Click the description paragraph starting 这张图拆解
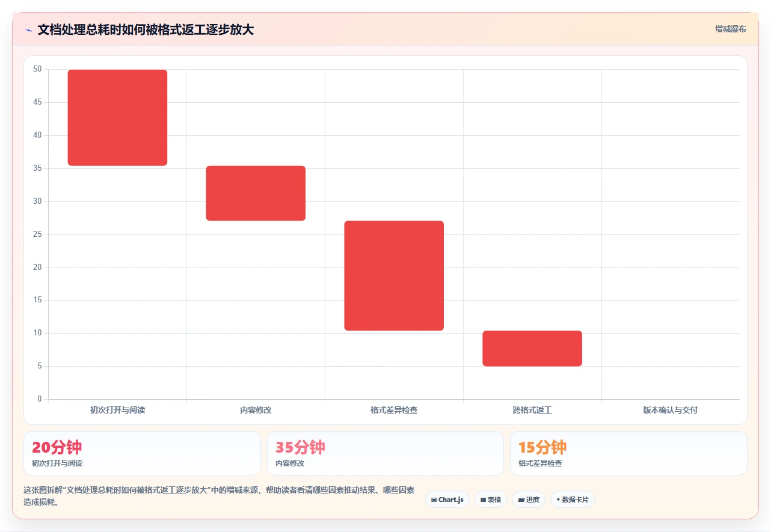Screen dimensions: 771x532 click(219, 496)
